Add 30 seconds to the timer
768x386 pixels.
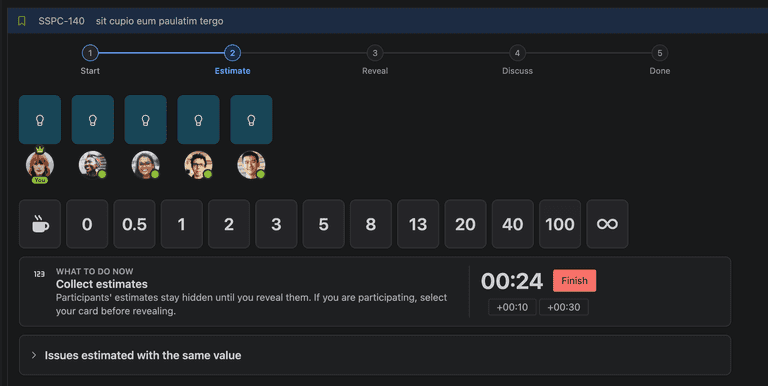point(564,307)
